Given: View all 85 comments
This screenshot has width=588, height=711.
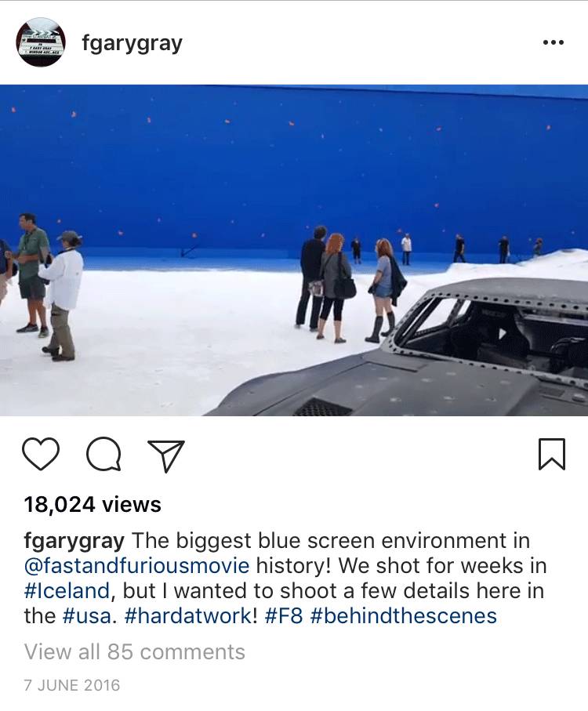Looking at the screenshot, I should (x=134, y=652).
